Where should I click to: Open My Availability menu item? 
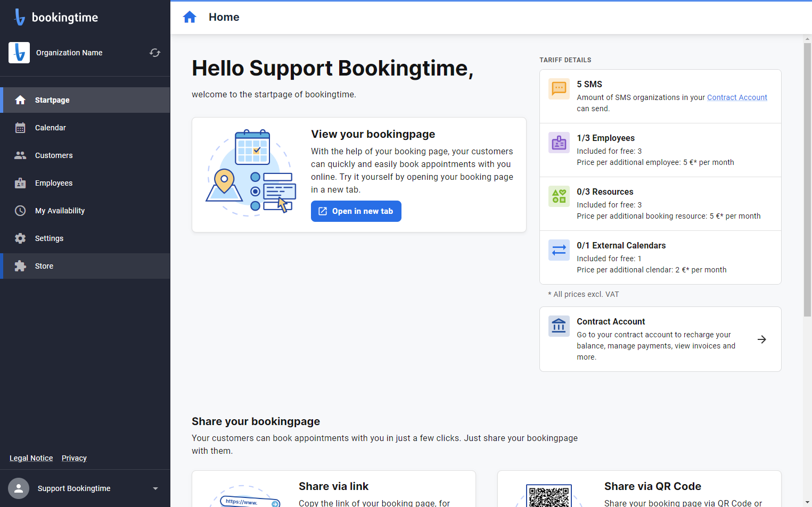coord(85,211)
